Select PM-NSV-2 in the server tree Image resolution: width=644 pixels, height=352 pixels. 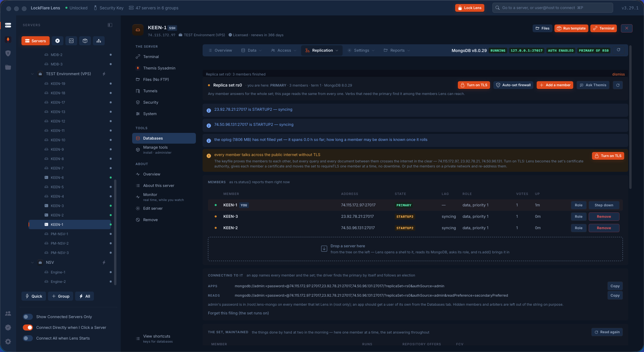click(70, 243)
